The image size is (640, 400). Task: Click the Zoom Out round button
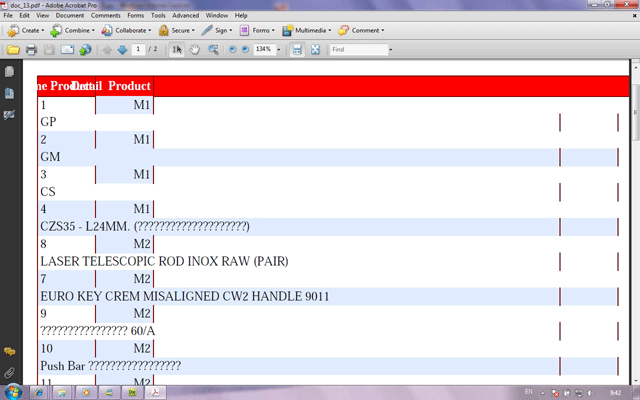(233, 49)
